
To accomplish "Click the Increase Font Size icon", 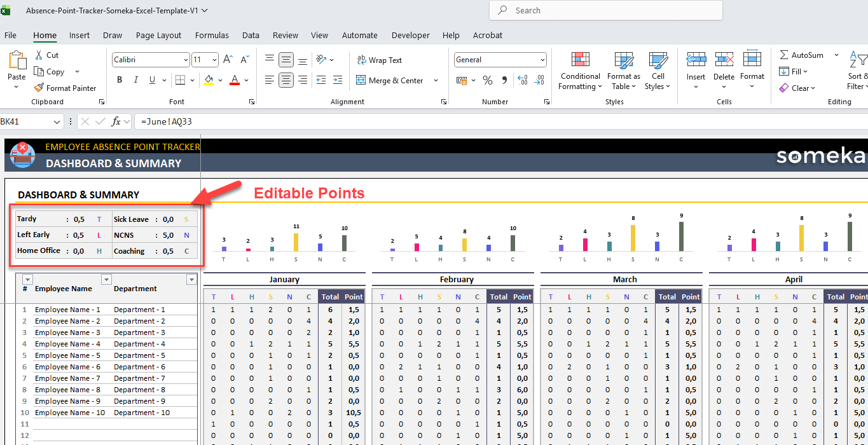I will 228,60.
